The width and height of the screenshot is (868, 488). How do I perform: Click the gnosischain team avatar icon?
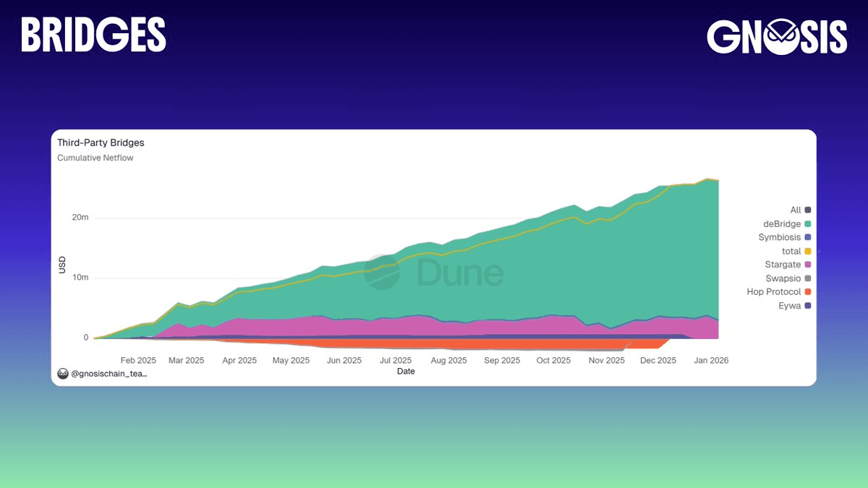coord(64,374)
